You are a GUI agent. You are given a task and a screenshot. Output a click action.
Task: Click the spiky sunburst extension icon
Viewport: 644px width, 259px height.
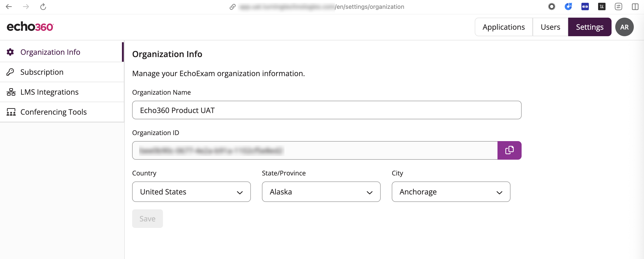click(552, 7)
